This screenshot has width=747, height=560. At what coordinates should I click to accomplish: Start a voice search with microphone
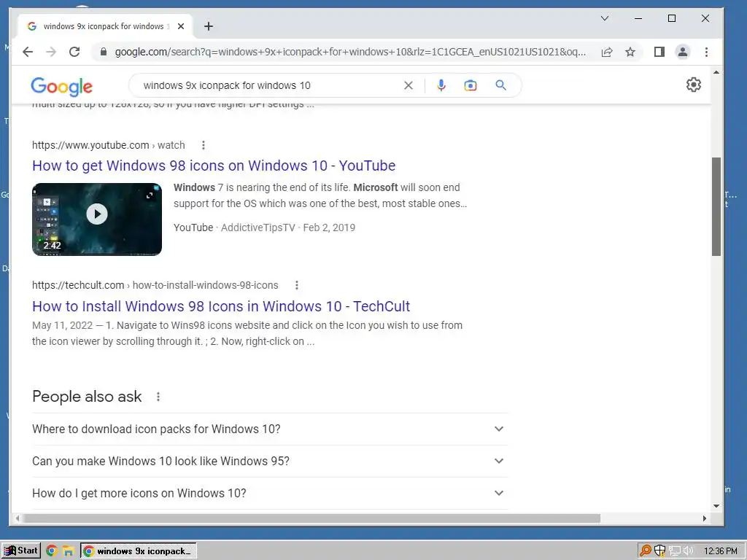(x=441, y=85)
